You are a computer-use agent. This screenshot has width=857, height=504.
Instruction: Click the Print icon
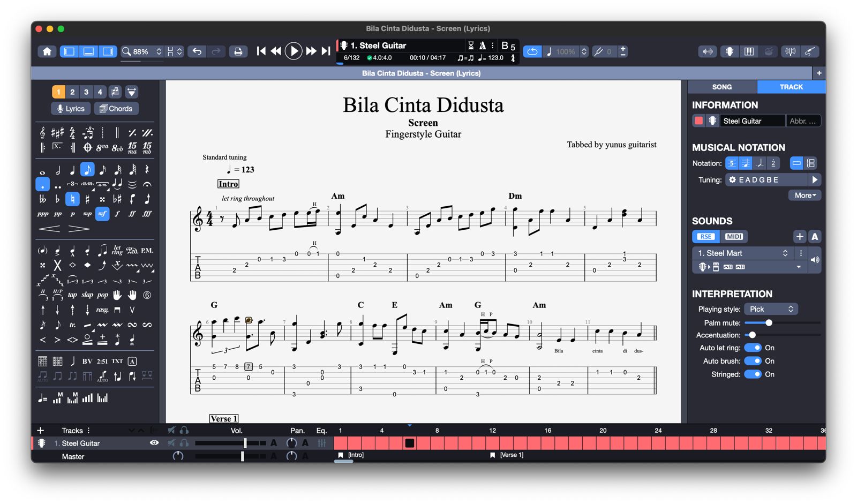tap(238, 51)
